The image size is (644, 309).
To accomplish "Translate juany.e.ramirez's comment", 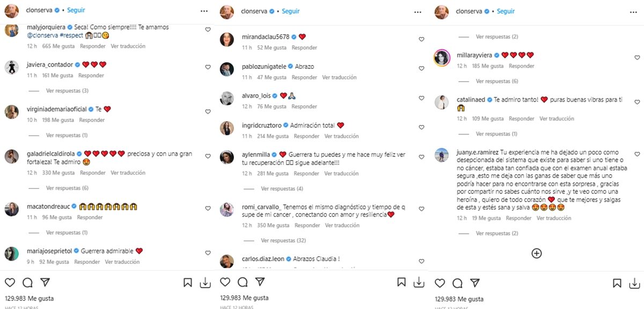I will [x=554, y=218].
